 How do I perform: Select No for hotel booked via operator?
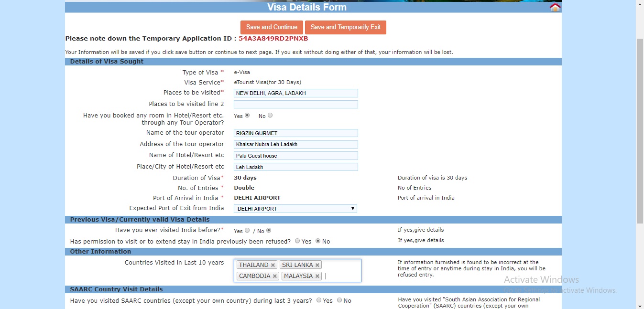click(x=270, y=115)
